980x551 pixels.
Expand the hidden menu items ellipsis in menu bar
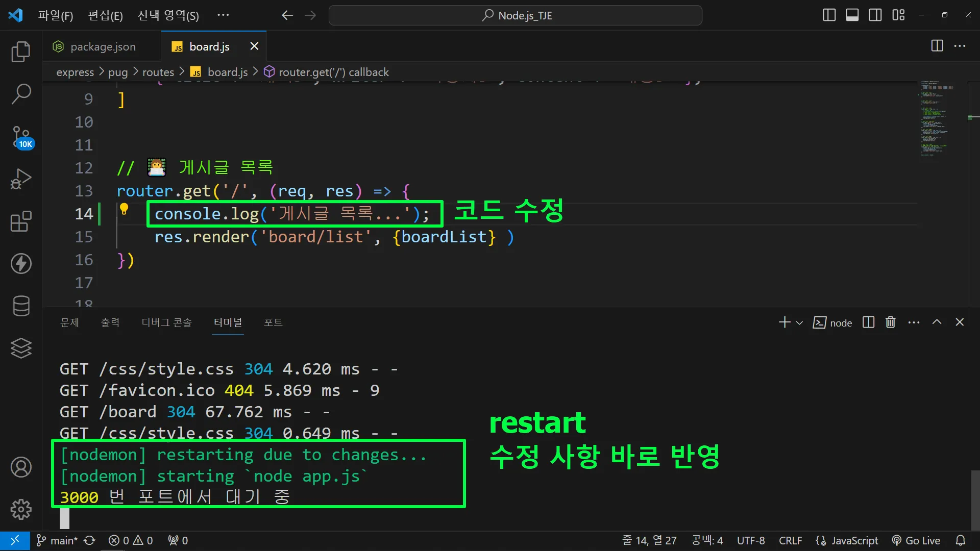[223, 15]
